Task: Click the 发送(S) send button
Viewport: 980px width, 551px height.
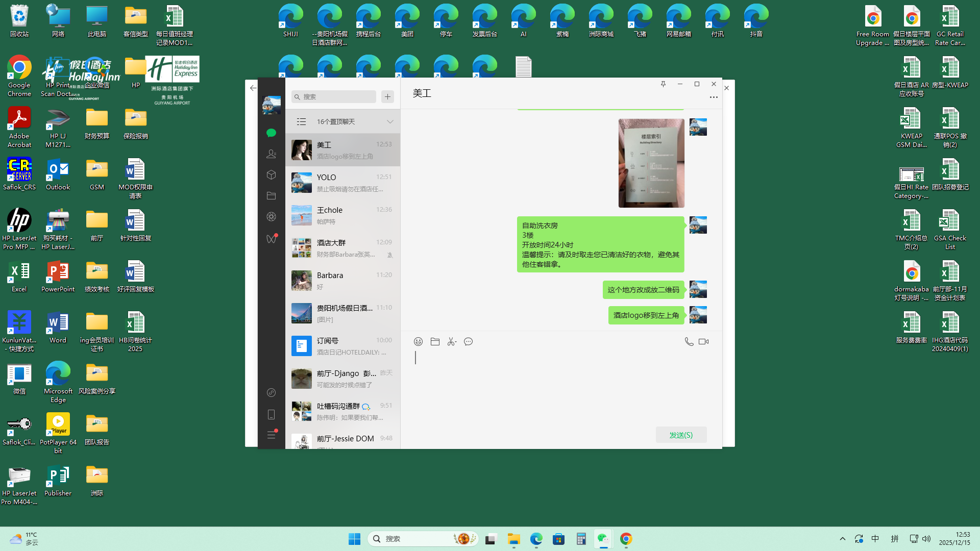Action: click(681, 435)
